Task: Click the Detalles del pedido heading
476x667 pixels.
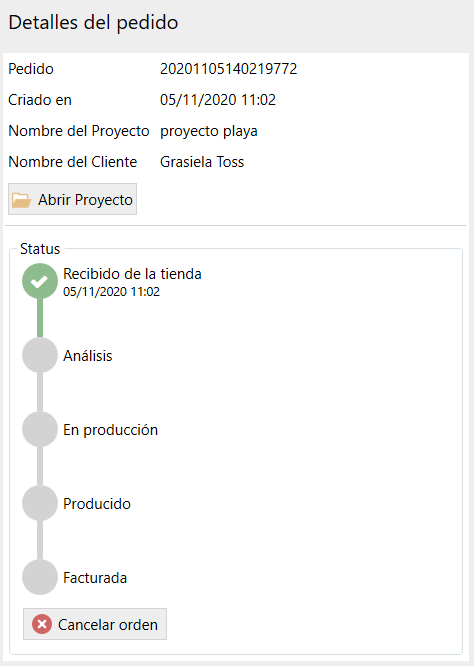Action: click(x=93, y=23)
